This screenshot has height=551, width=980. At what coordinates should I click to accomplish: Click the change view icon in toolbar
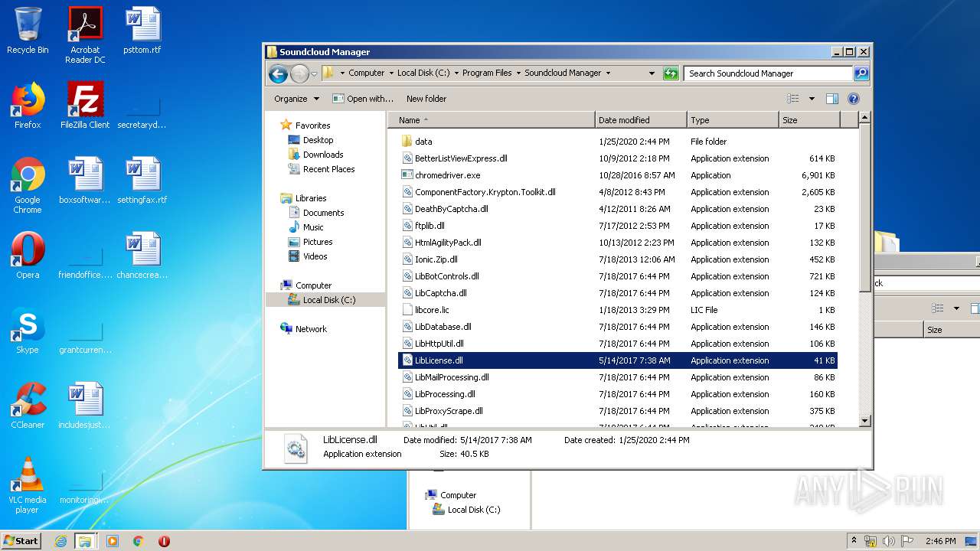coord(793,99)
